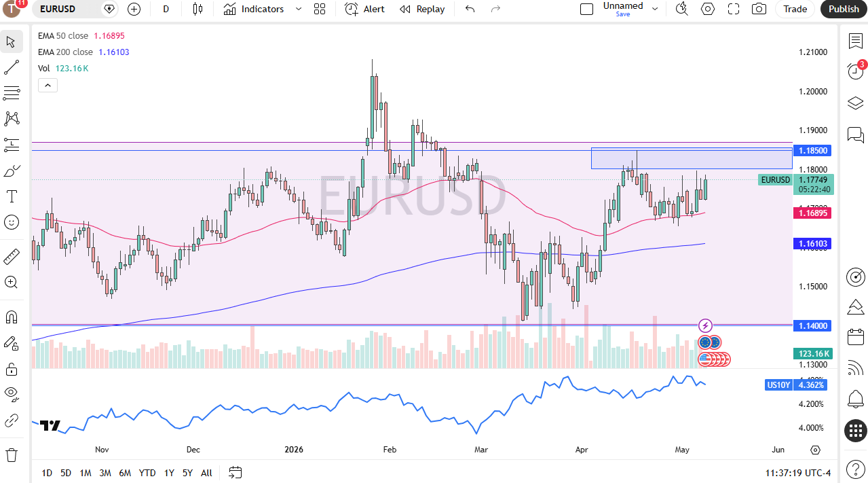Image resolution: width=868 pixels, height=483 pixels.
Task: Open the time axis settings gear
Action: pos(815,450)
